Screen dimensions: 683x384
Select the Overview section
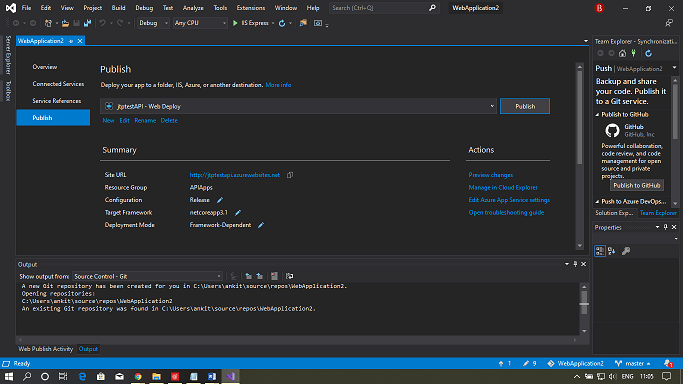click(45, 67)
